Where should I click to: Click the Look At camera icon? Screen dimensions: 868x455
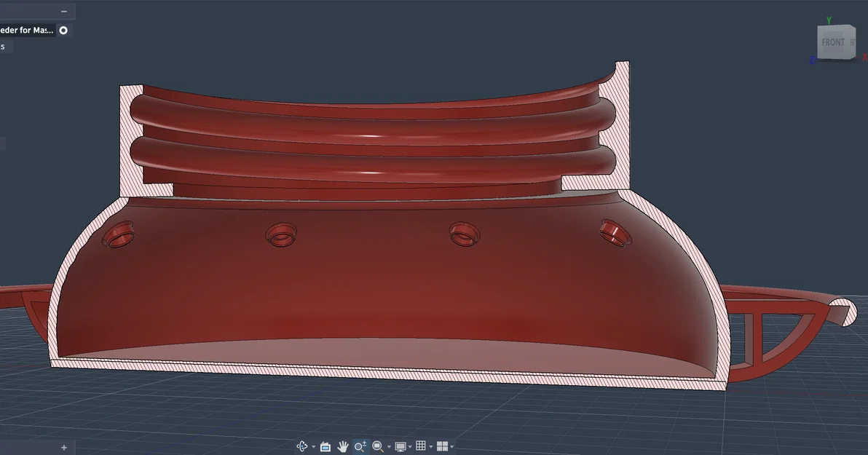point(325,446)
